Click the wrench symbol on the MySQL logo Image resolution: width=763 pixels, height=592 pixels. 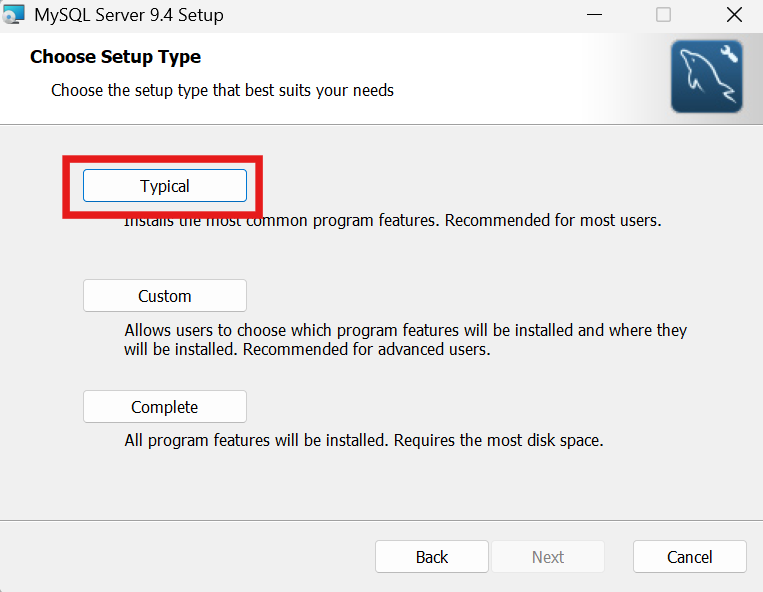pos(729,55)
